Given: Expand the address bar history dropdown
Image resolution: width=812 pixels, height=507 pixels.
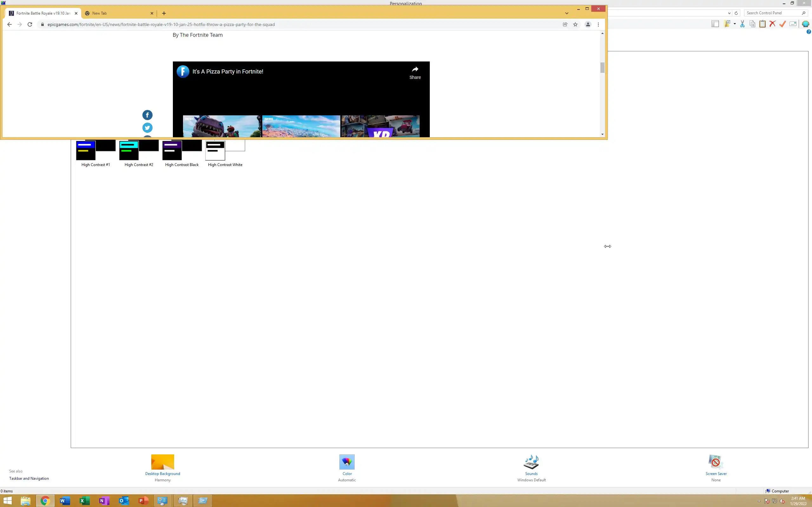Looking at the screenshot, I should coord(729,13).
